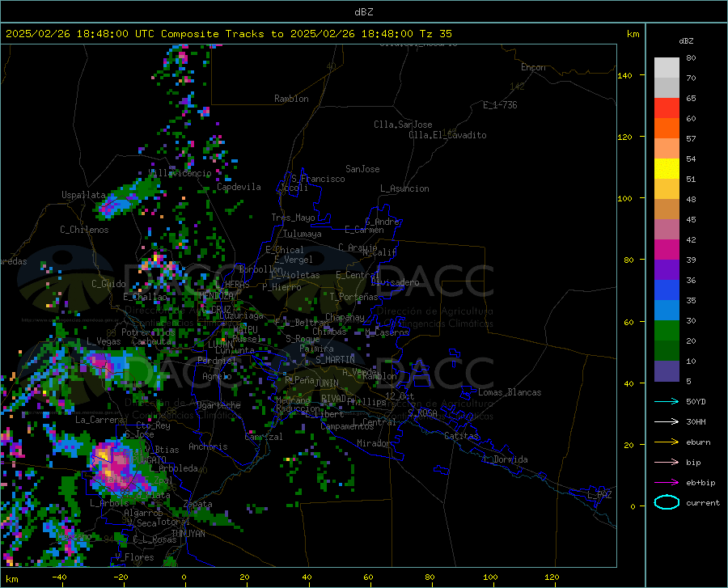Click the 'L_PAZ' map label

point(599,495)
